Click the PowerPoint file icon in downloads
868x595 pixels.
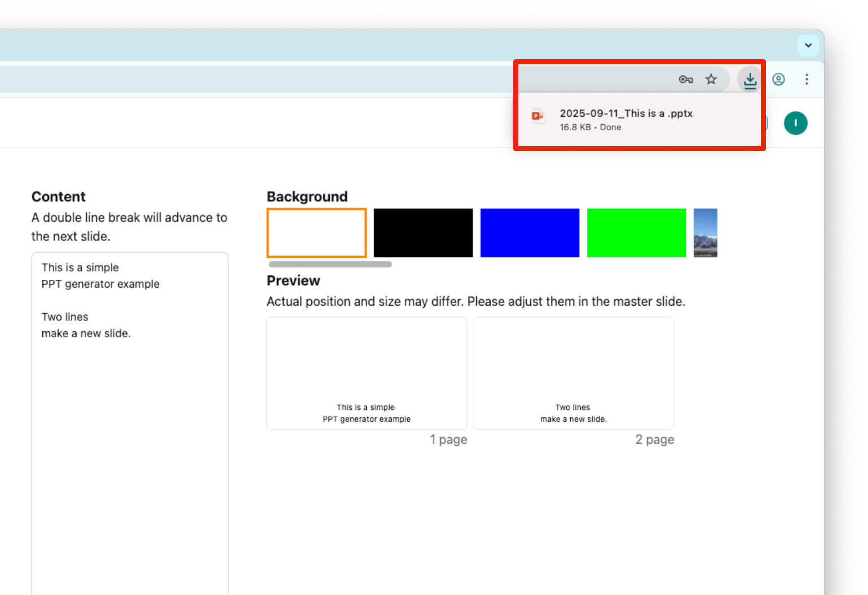click(x=537, y=117)
